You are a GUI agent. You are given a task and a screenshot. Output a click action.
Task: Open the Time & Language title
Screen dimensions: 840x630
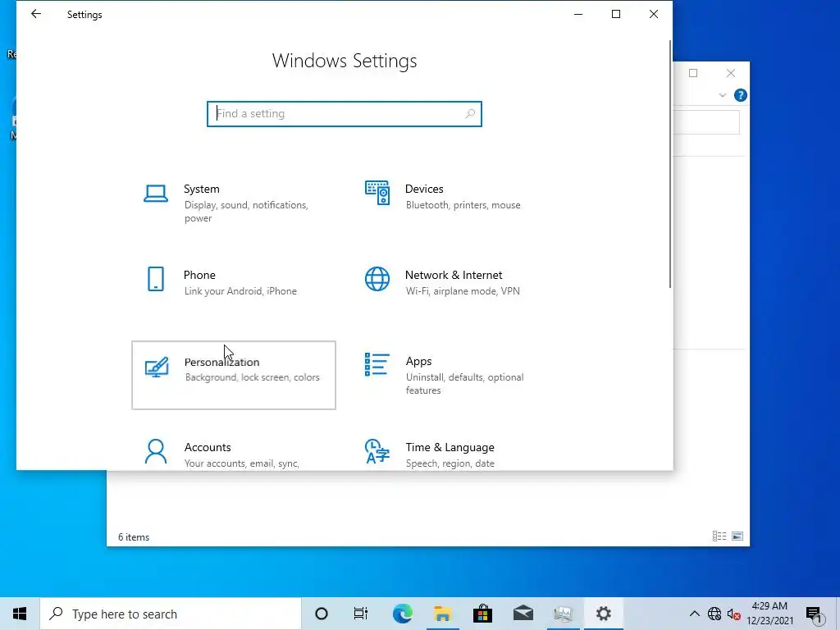[450, 447]
